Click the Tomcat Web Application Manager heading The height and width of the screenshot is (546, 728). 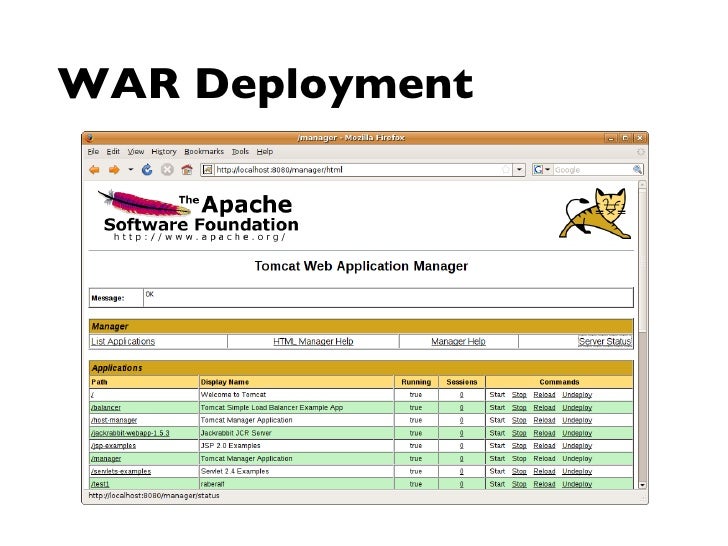361,266
